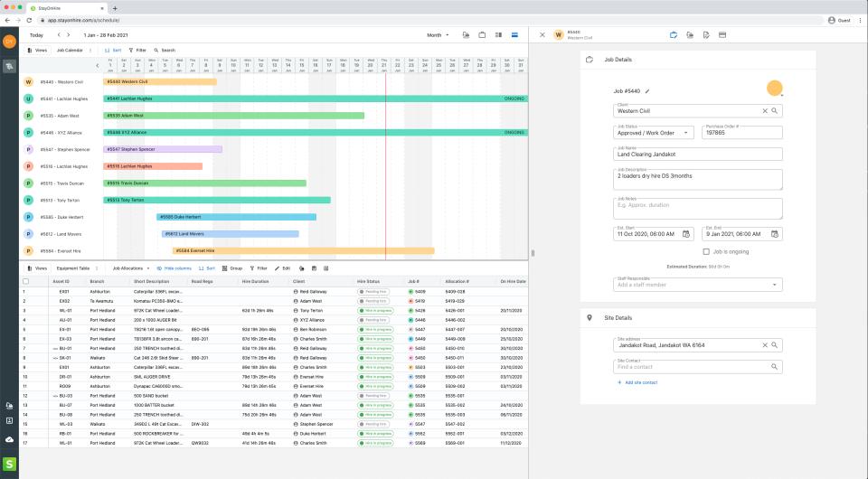Image resolution: width=868 pixels, height=479 pixels.
Task: Open the payment card tab icon in job panel
Action: 722,35
